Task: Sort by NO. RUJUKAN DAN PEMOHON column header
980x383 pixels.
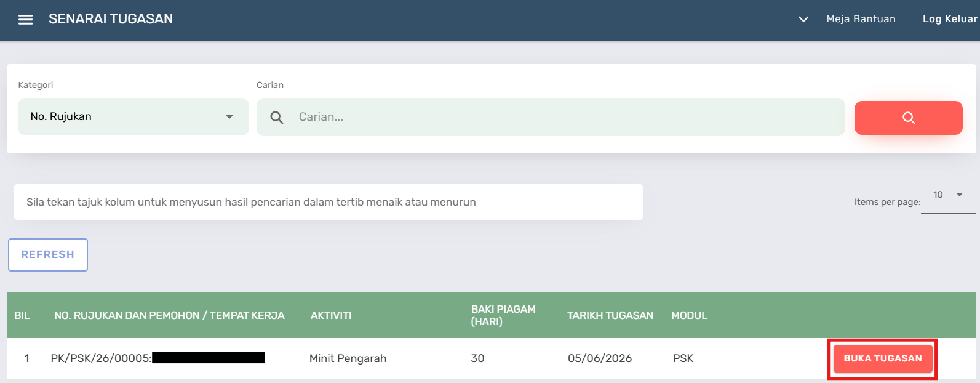Action: 169,315
